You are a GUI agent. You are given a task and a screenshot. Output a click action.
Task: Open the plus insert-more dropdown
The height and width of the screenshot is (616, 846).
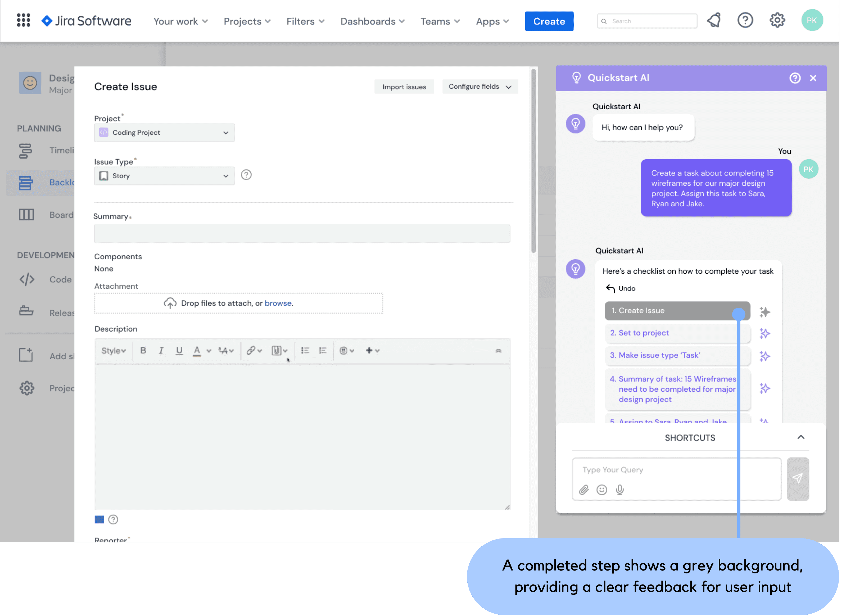[x=373, y=351]
